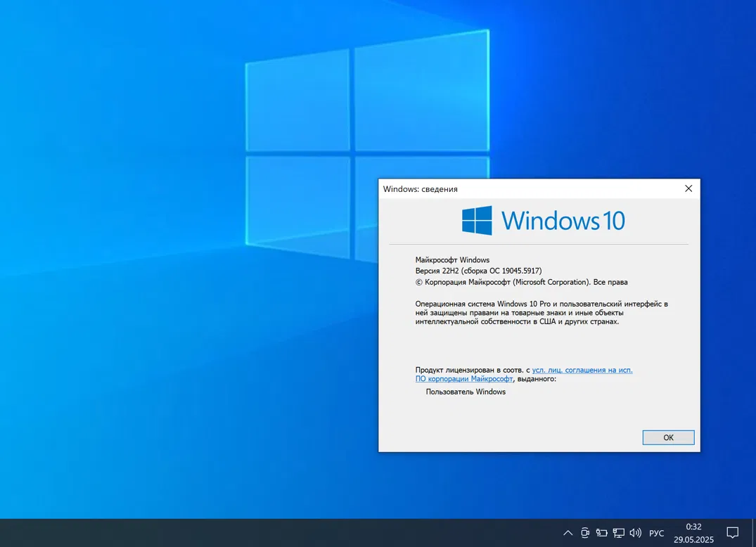This screenshot has width=756, height=547.
Task: Open the license agreement hyperlink
Action: [582, 369]
